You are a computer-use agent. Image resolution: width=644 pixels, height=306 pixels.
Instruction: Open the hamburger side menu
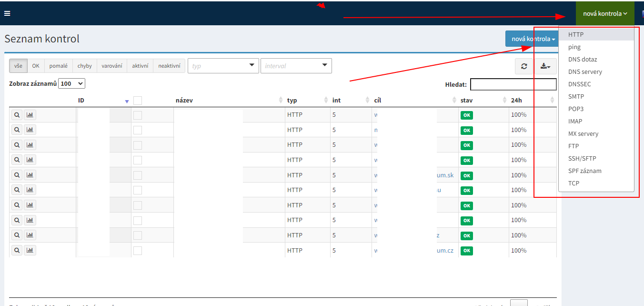point(7,13)
